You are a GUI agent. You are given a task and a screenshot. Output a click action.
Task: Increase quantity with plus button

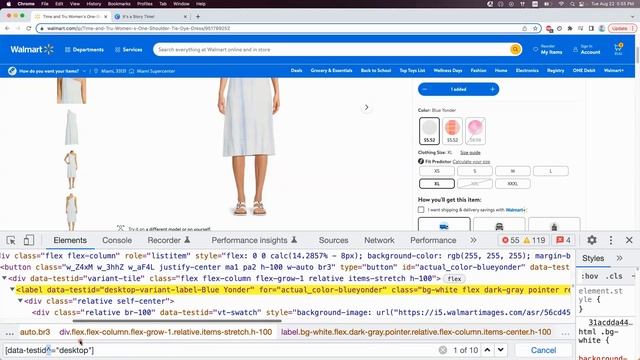[492, 89]
